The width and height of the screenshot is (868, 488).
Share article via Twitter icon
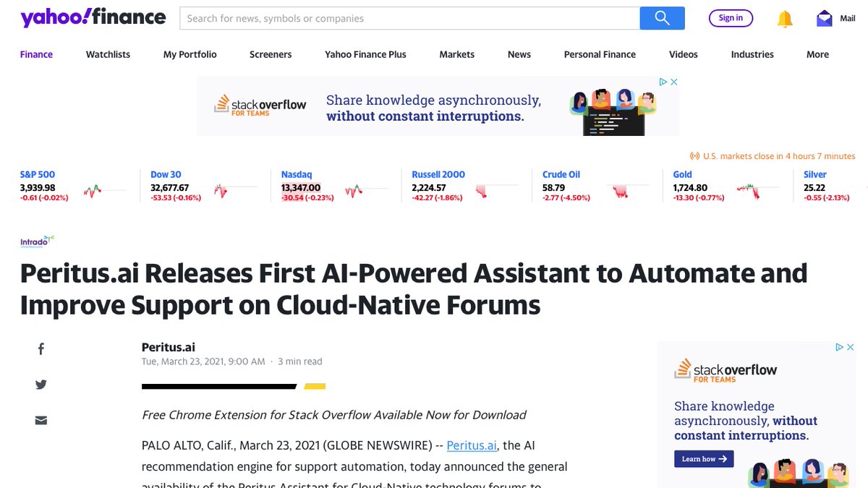coord(41,385)
